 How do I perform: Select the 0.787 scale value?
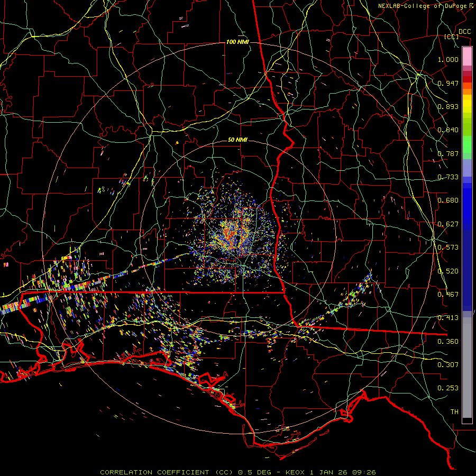click(x=448, y=153)
